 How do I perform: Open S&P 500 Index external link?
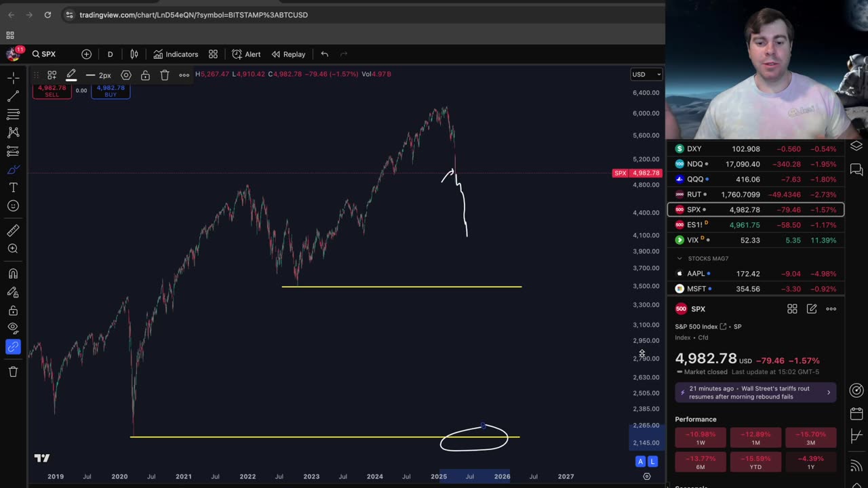(x=723, y=327)
